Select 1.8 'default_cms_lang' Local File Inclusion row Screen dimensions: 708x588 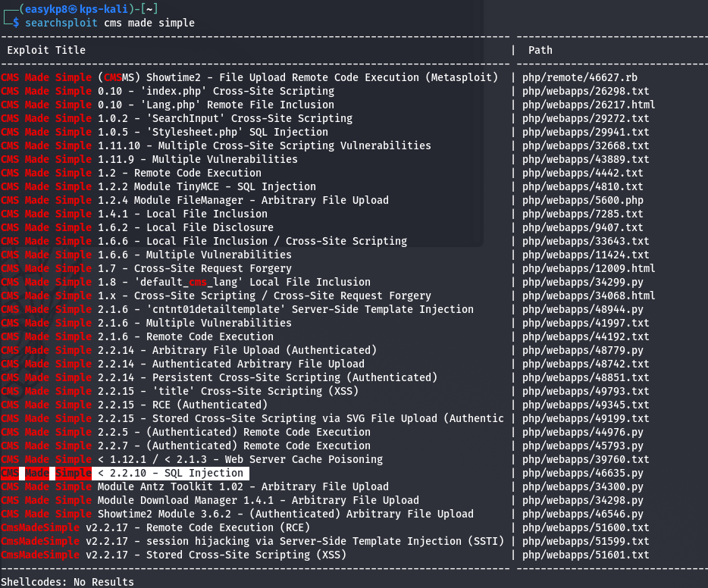186,282
